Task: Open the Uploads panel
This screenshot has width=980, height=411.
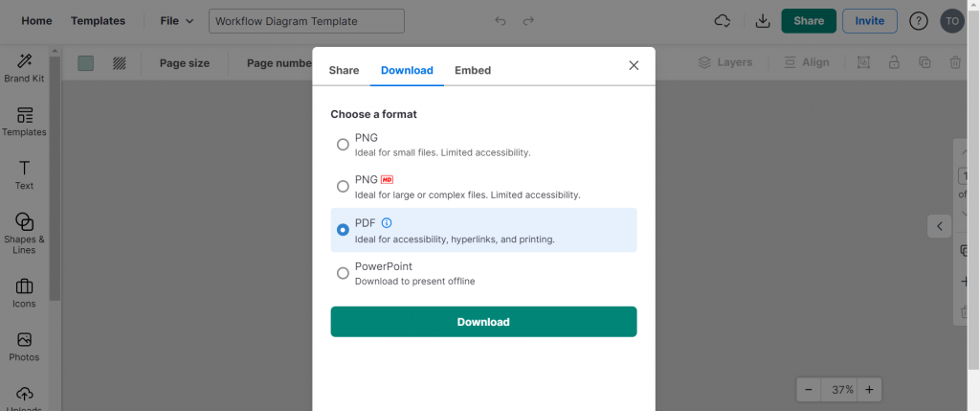Action: (24, 400)
